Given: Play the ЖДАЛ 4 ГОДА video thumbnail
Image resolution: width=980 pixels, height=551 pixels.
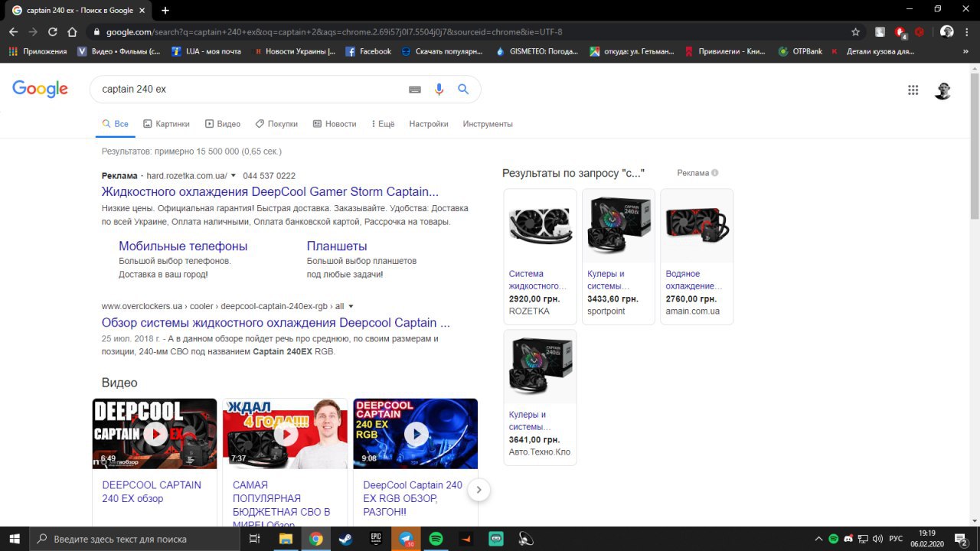Looking at the screenshot, I should coord(286,434).
